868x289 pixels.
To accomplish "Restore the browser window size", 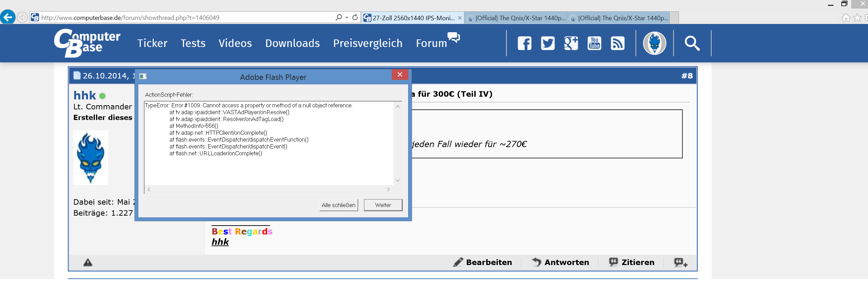I will (x=844, y=4).
